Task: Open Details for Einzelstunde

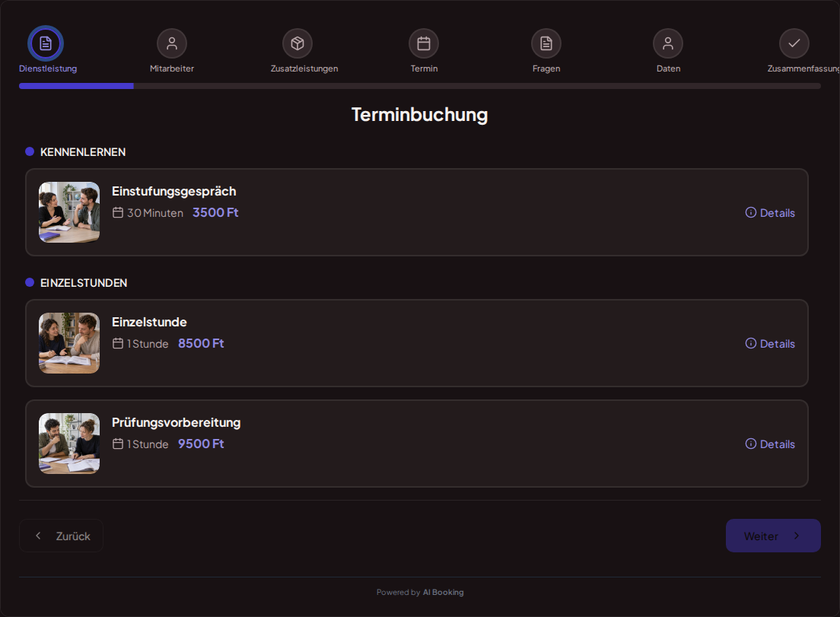Action: tap(770, 344)
